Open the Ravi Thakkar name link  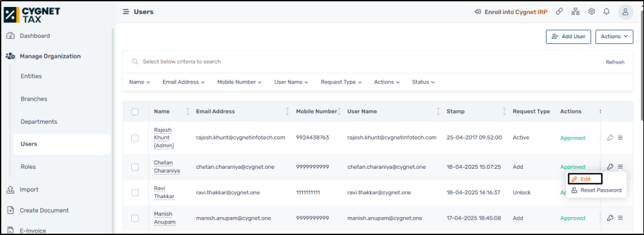(164, 192)
